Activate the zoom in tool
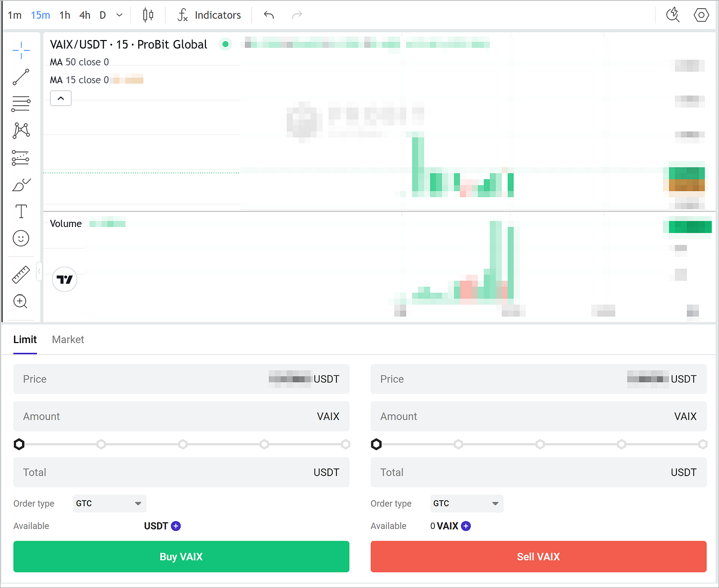The height and width of the screenshot is (588, 719). 21,301
